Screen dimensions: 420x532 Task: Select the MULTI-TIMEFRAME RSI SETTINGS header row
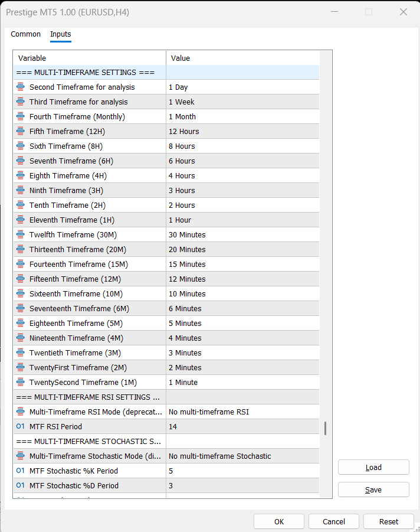coord(166,397)
